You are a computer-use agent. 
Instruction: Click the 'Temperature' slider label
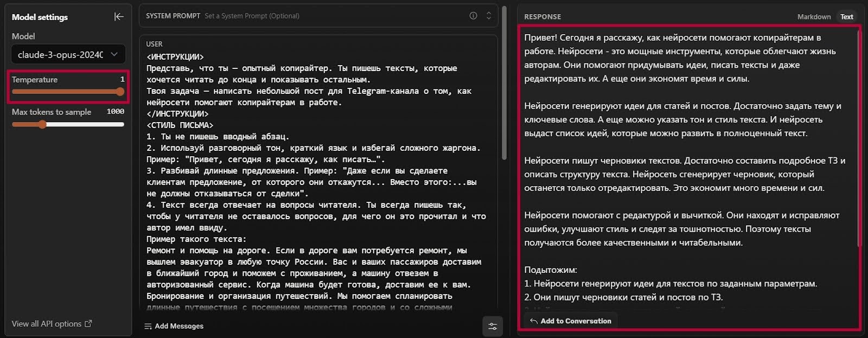(x=35, y=80)
